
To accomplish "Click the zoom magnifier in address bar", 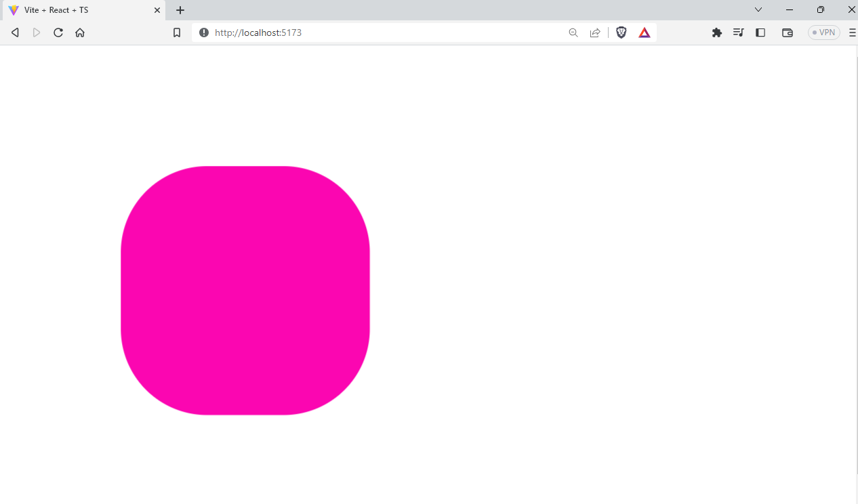I will pos(573,33).
